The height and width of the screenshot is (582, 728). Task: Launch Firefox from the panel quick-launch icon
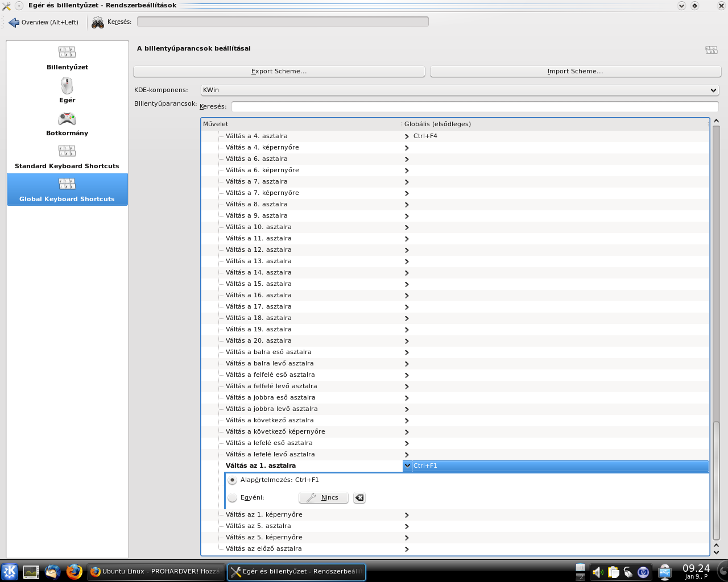(74, 572)
